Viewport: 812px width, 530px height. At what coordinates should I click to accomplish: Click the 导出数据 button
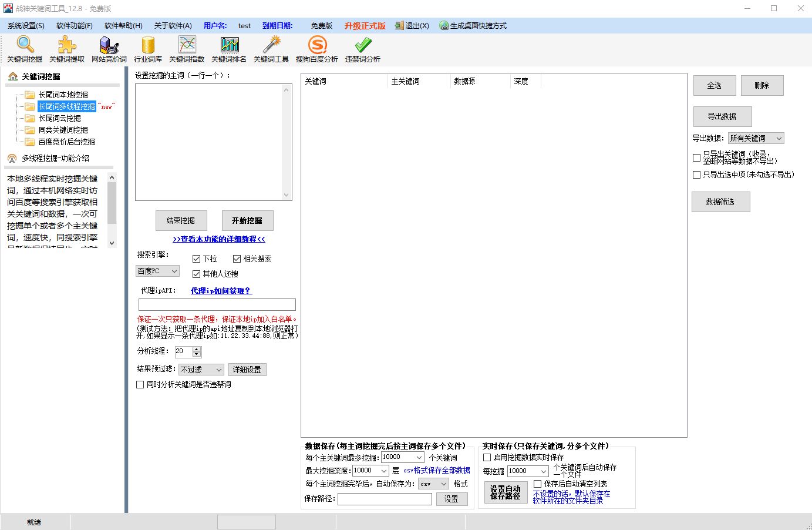tap(722, 116)
